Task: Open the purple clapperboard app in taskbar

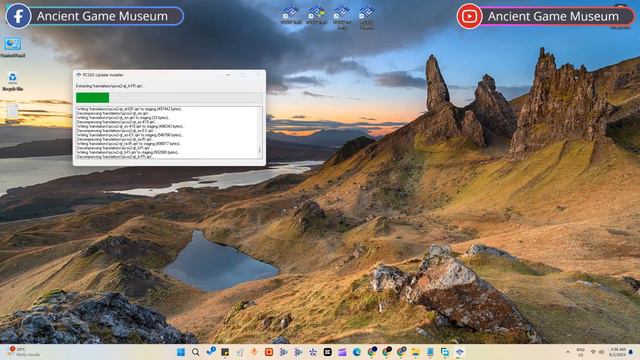Action: [x=342, y=352]
